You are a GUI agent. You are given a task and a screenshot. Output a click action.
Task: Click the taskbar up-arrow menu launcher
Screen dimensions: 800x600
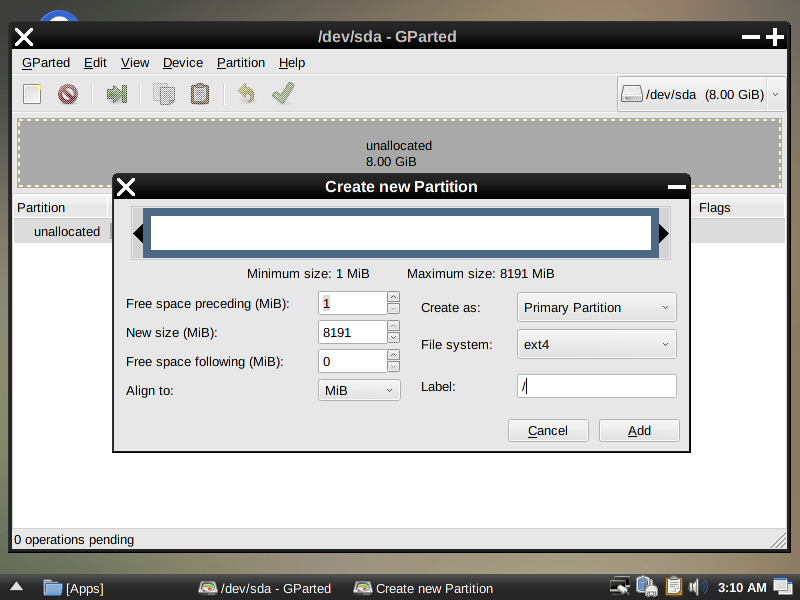click(x=16, y=587)
